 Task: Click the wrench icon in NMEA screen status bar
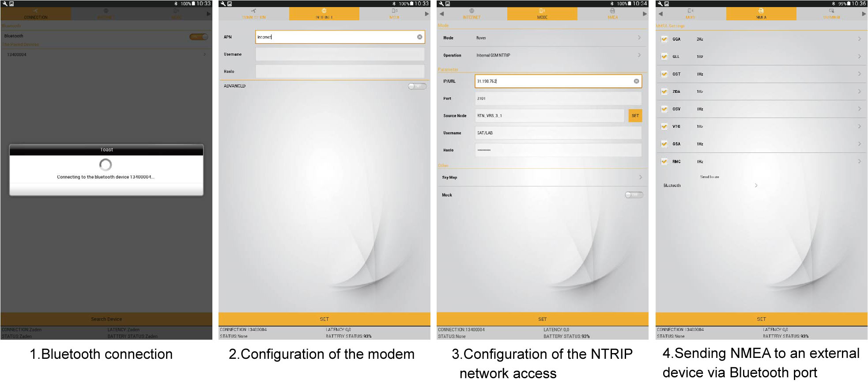(x=660, y=4)
